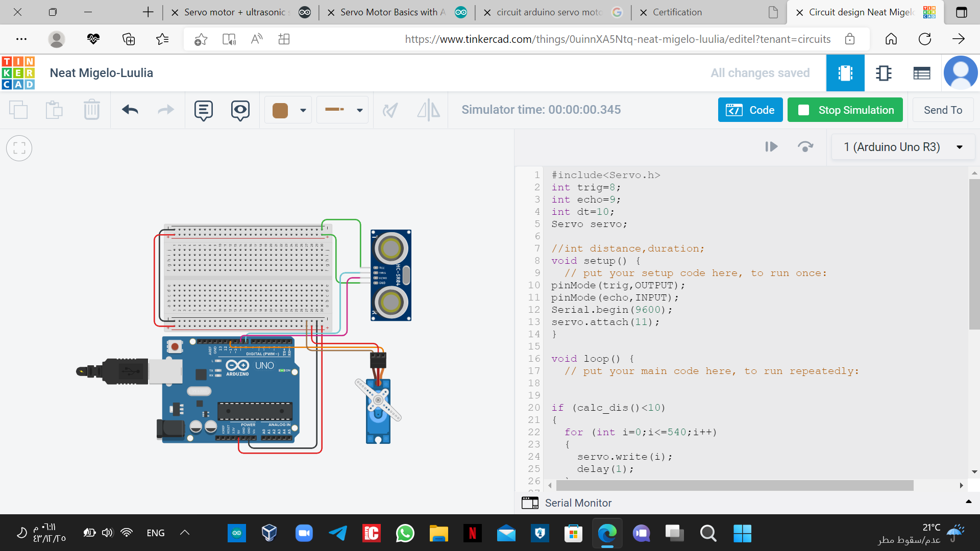Open the wire color dropdown
The height and width of the screenshot is (551, 980).
pos(303,110)
